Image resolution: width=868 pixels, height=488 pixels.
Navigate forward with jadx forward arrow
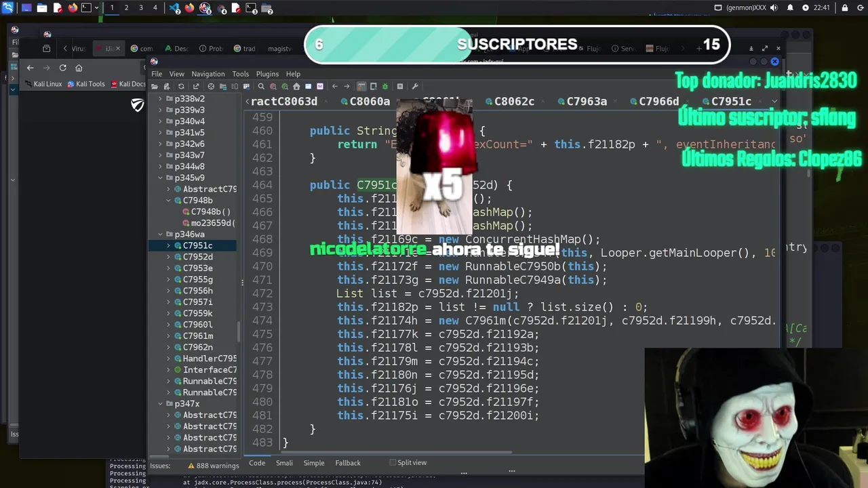(x=347, y=86)
